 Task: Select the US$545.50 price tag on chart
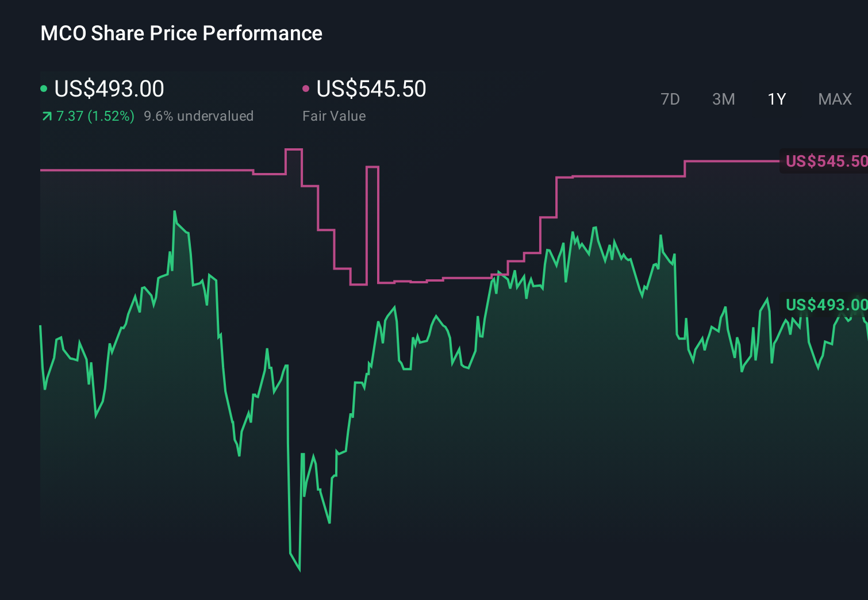(825, 162)
